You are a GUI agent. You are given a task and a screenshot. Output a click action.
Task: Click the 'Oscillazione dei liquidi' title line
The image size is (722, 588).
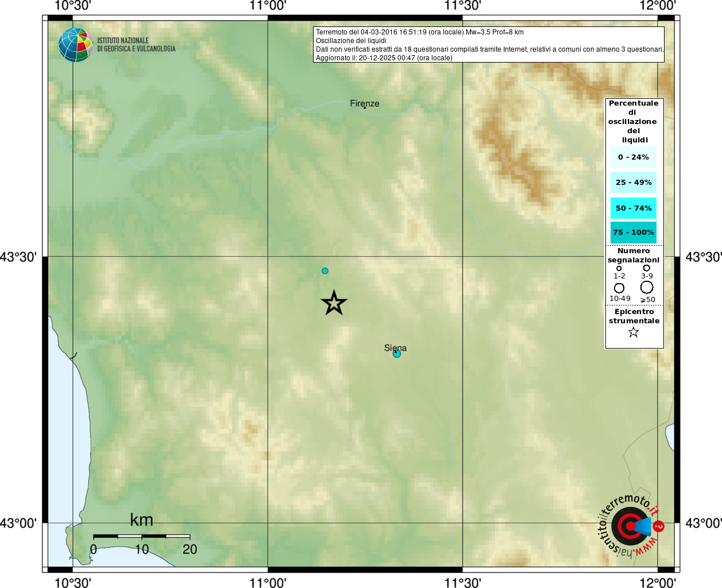(x=351, y=41)
